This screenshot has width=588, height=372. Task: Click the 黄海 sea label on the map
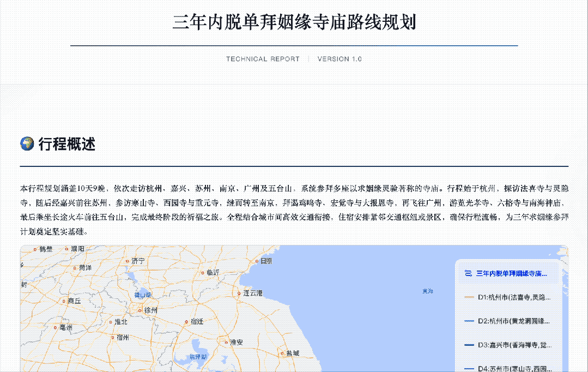point(427,291)
